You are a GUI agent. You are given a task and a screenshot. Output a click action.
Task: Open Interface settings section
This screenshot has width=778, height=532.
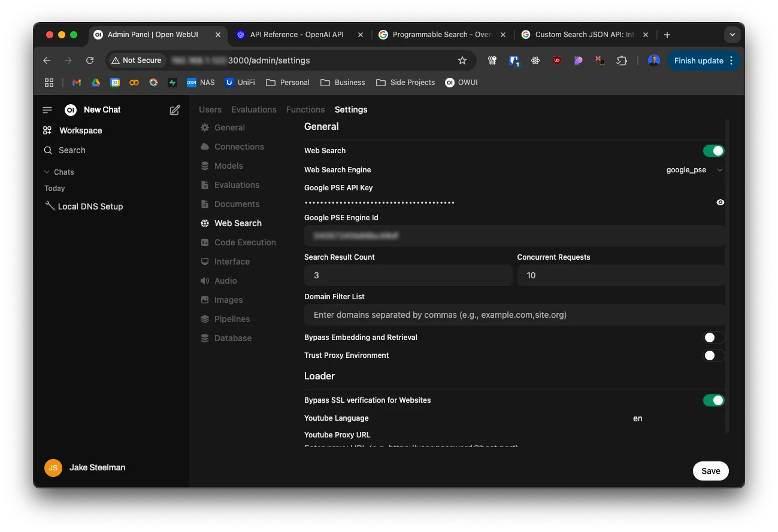[225, 262]
